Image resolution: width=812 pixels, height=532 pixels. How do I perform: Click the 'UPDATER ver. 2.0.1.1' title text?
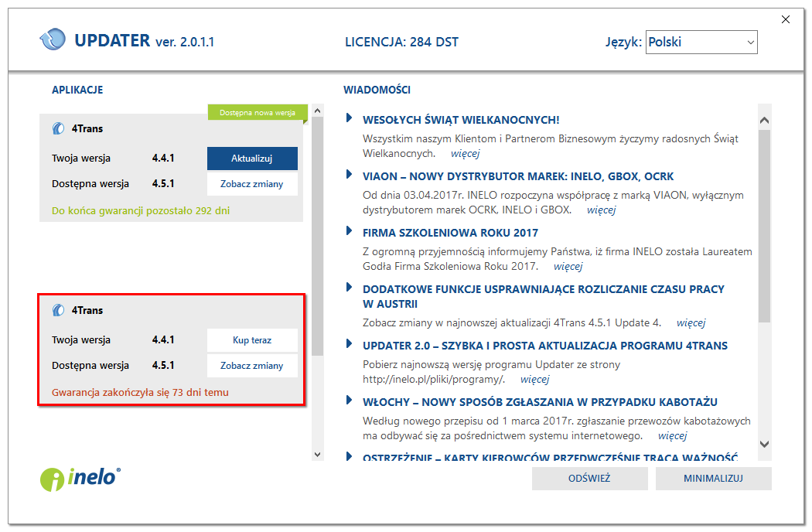click(x=144, y=40)
